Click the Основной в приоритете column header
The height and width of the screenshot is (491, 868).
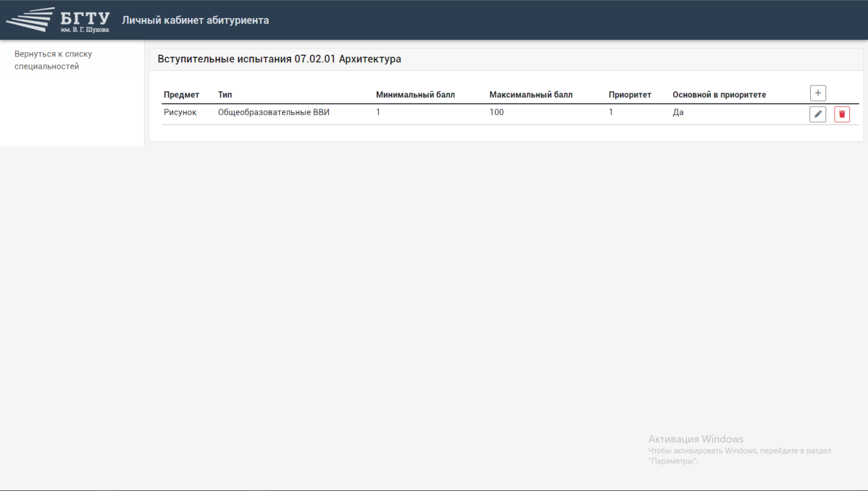pyautogui.click(x=719, y=94)
